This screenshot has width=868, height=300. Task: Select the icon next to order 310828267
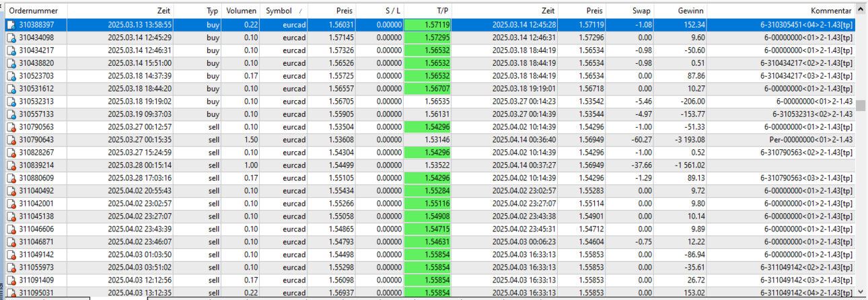coord(11,152)
